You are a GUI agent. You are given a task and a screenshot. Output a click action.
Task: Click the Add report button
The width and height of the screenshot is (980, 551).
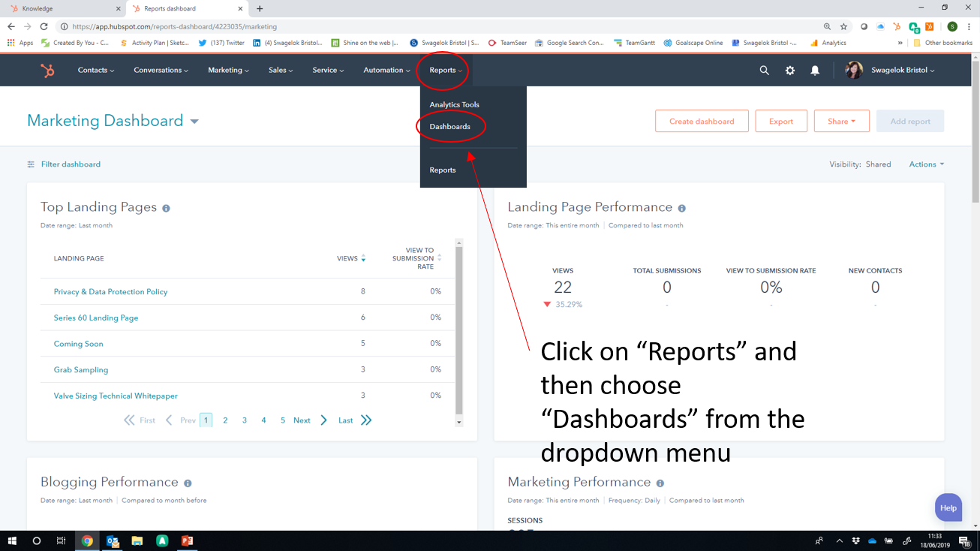(910, 122)
